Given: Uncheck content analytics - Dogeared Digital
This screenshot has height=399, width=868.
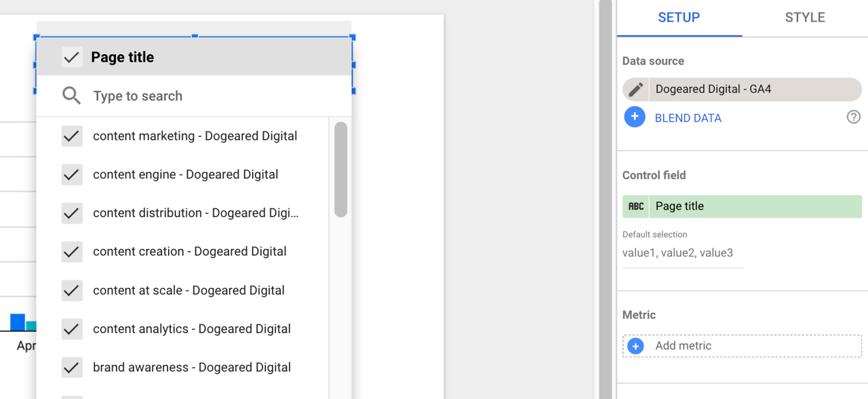Looking at the screenshot, I should [71, 328].
